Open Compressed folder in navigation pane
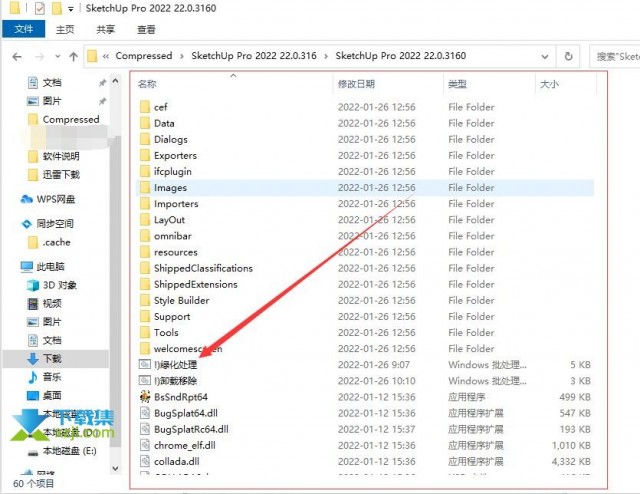The height and width of the screenshot is (494, 640). tap(64, 119)
